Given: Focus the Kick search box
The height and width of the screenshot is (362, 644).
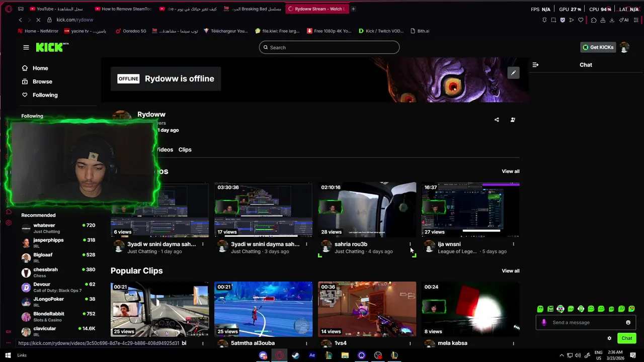Looking at the screenshot, I should point(329,47).
